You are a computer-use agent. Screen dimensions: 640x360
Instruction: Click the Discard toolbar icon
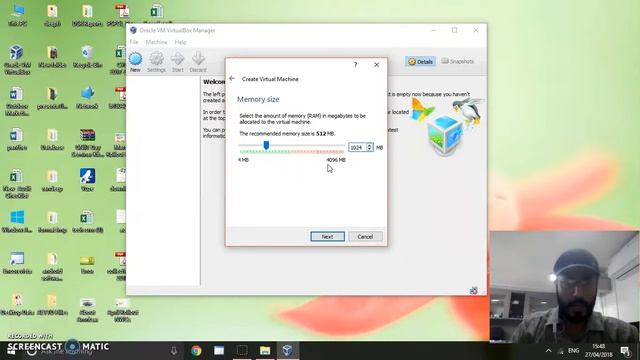(x=198, y=62)
